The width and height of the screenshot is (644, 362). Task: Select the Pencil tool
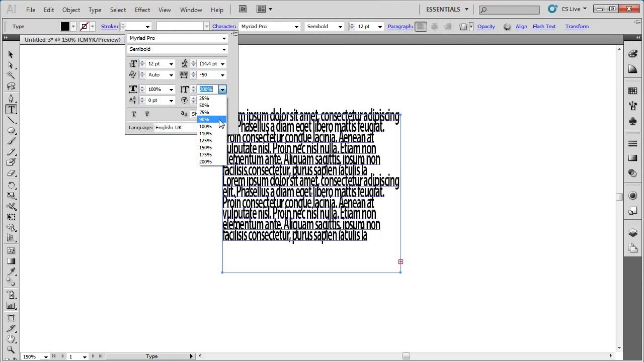coord(11,151)
